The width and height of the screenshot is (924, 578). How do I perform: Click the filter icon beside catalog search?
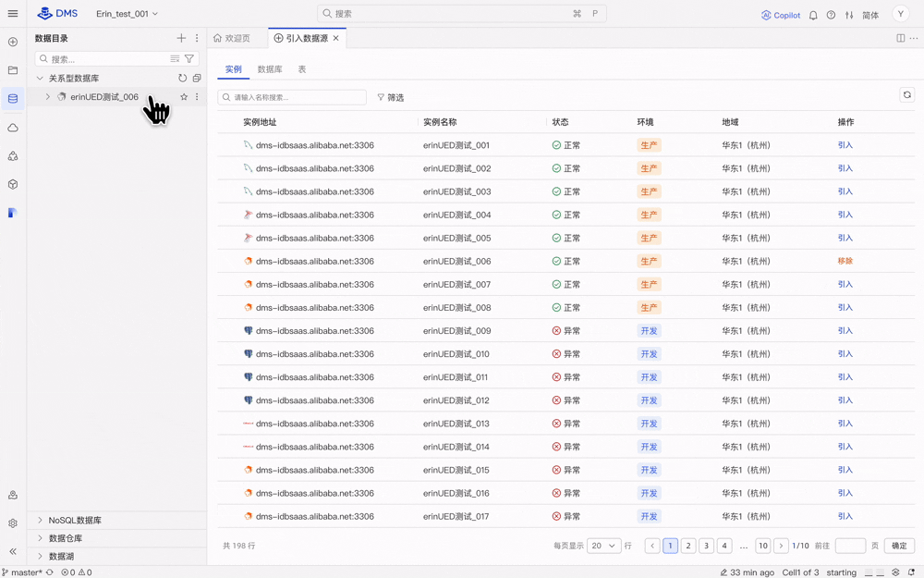[189, 59]
